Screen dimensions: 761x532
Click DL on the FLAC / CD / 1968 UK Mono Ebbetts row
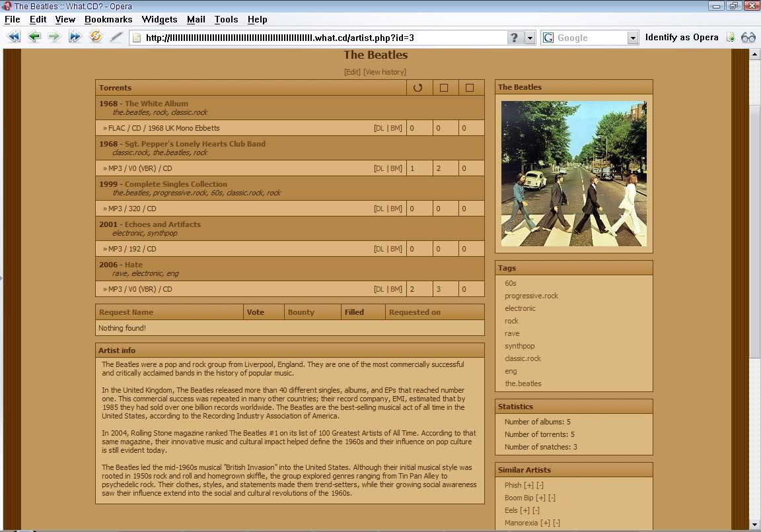[379, 128]
